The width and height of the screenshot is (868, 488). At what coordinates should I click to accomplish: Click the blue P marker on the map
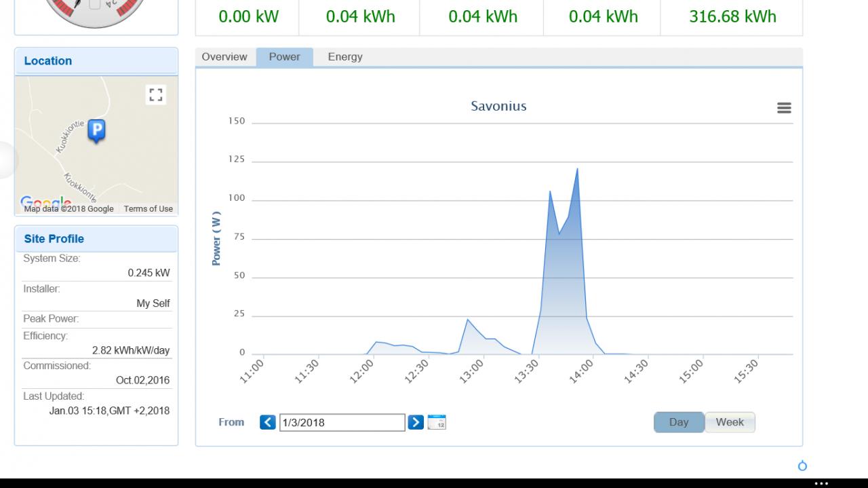pyautogui.click(x=97, y=131)
